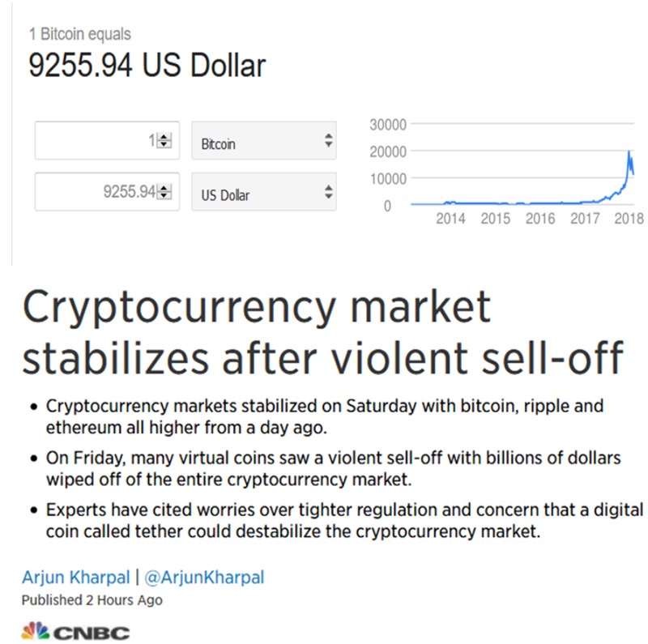Click the CNBC peacock logo icon

coord(36,631)
